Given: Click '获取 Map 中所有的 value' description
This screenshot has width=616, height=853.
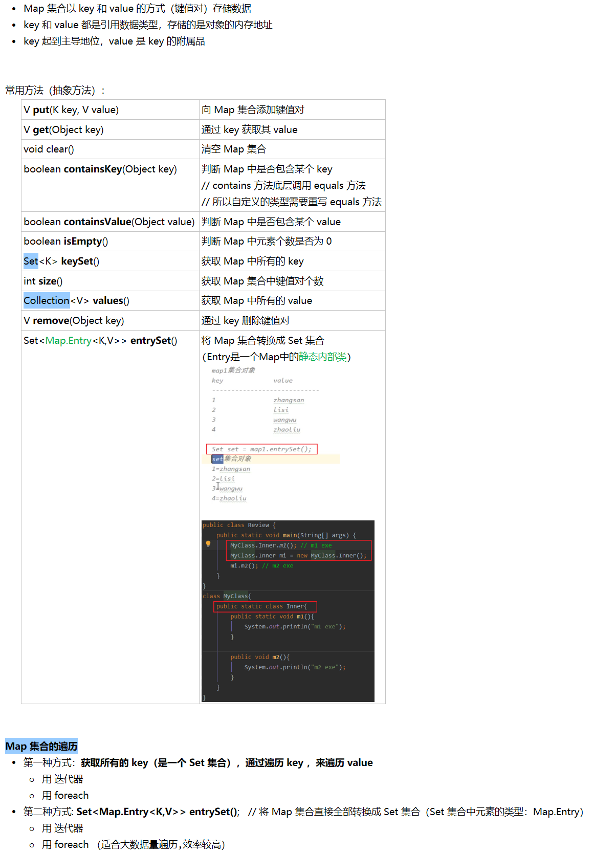Looking at the screenshot, I should pyautogui.click(x=256, y=300).
